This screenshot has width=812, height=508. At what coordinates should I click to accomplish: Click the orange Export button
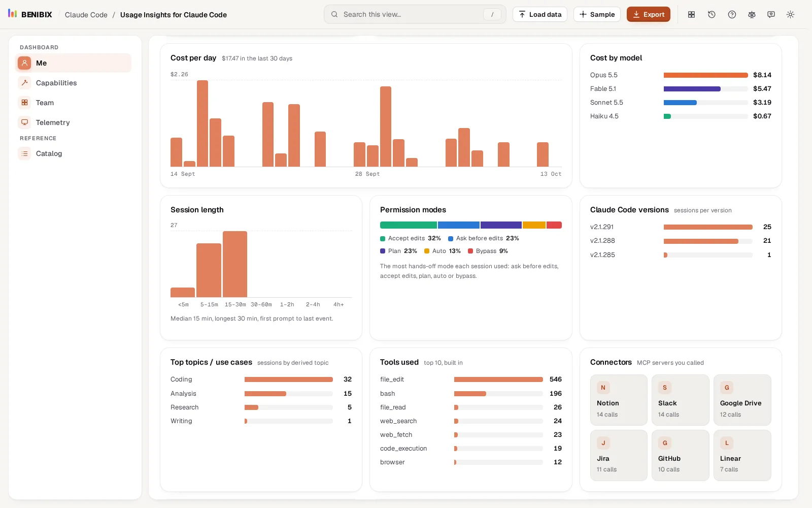[649, 14]
